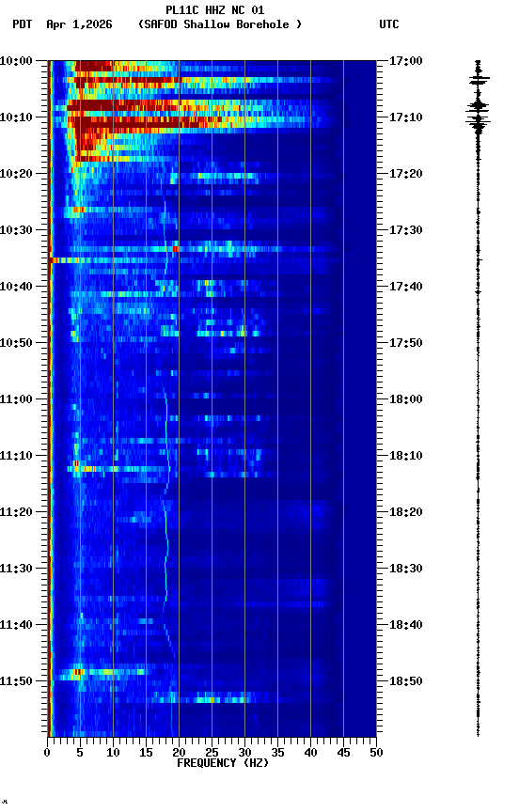
Task: Click the '11:20' PDT time label
Action: tap(16, 512)
